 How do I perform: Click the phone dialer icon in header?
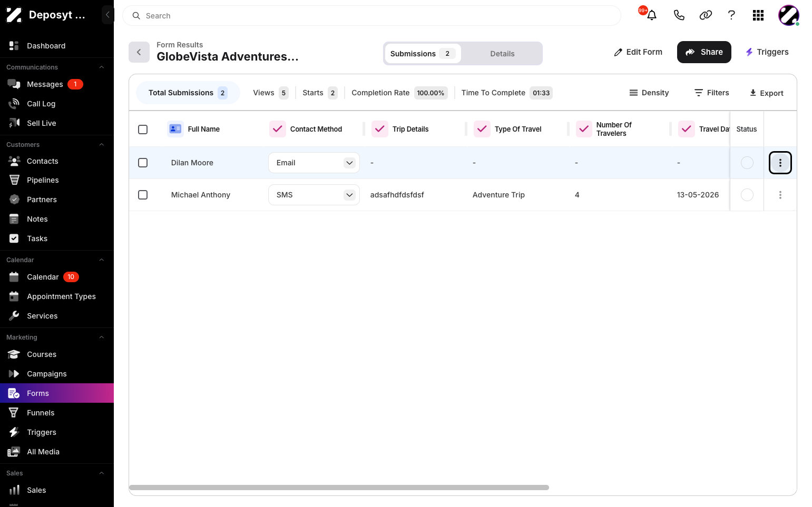click(x=679, y=15)
